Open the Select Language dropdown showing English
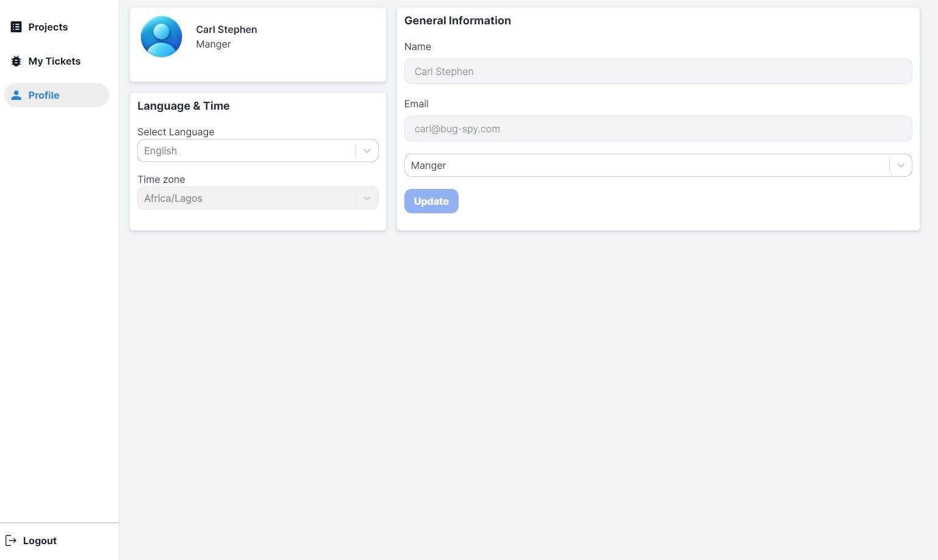The image size is (938, 560). (258, 151)
